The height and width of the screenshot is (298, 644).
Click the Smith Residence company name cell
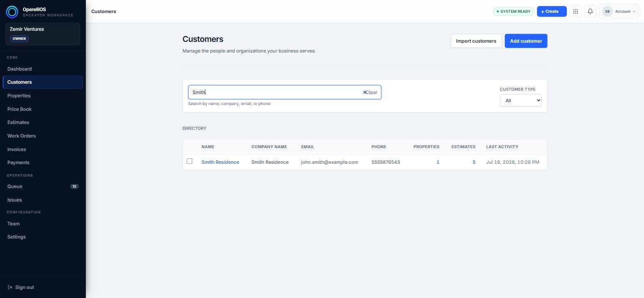[x=270, y=162]
